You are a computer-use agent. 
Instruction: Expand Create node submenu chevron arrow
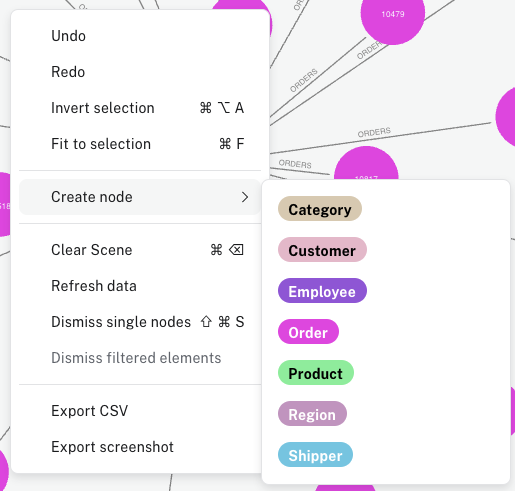click(245, 197)
